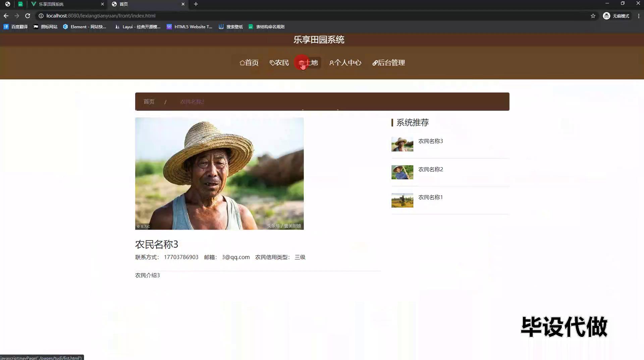Click the browser back arrow
644x360 pixels.
pos(6,16)
